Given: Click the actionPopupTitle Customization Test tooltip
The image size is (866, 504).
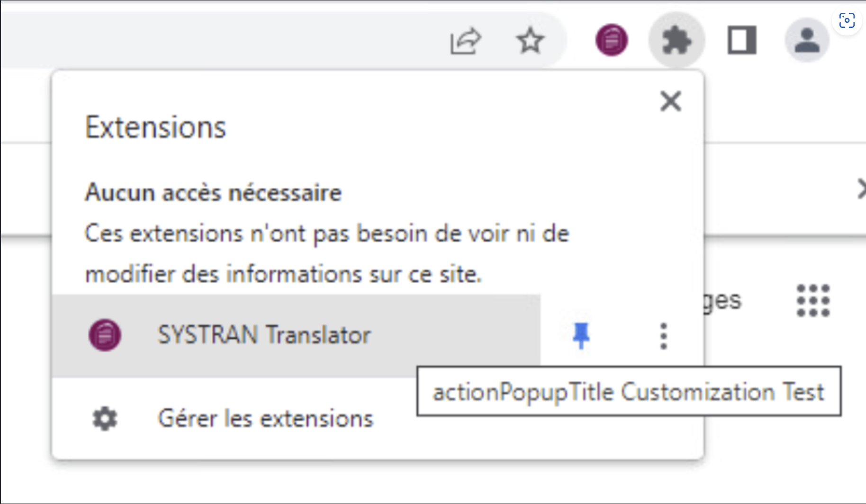Looking at the screenshot, I should coord(629,391).
